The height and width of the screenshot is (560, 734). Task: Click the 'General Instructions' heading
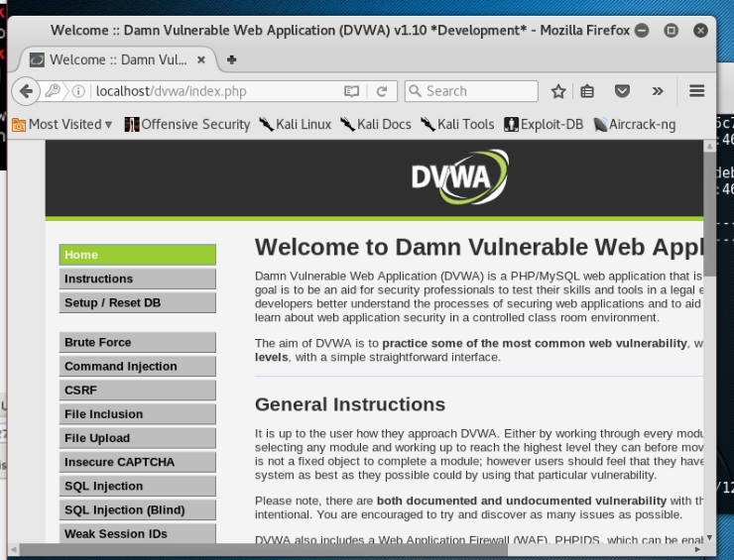[350, 404]
